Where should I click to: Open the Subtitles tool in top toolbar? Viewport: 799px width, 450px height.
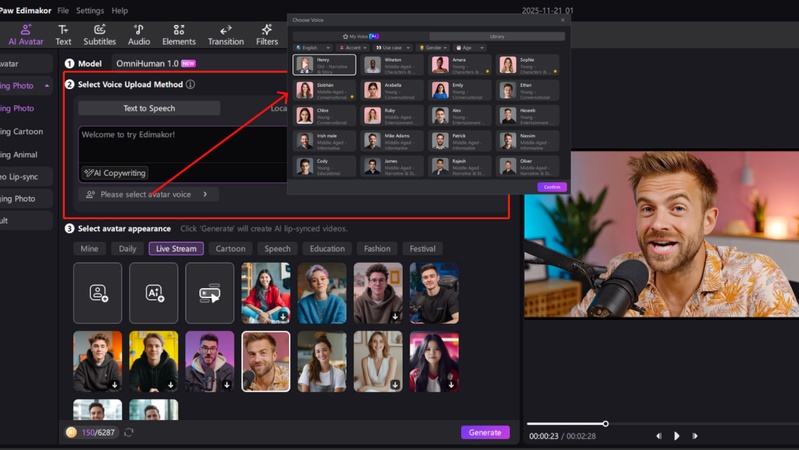point(100,35)
